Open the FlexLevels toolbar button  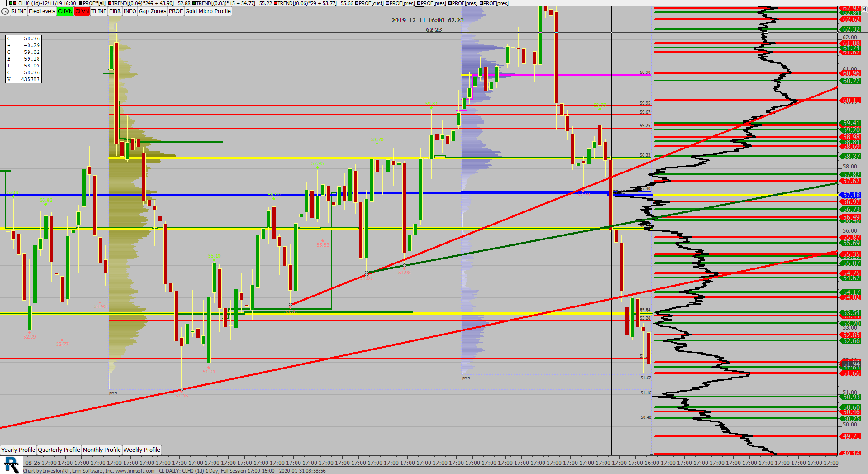click(x=42, y=11)
